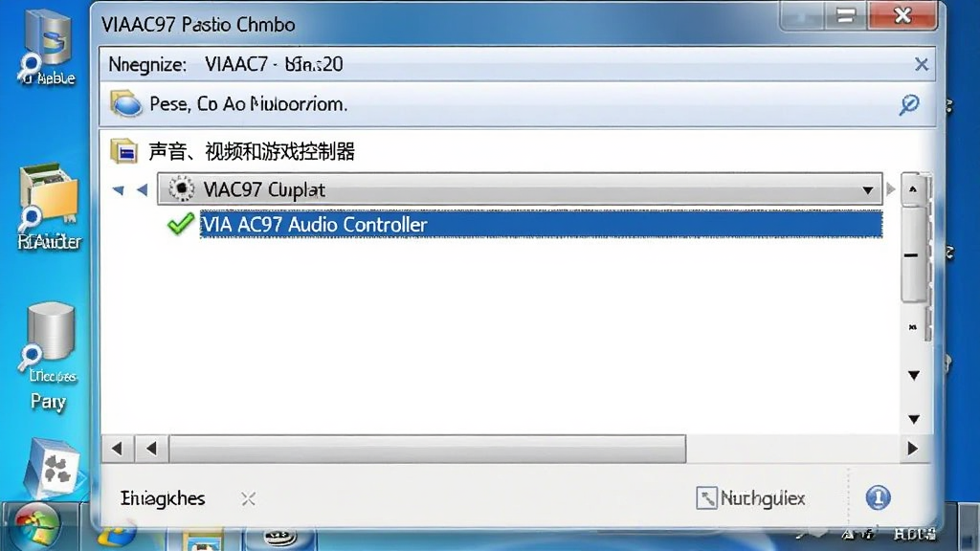Maximize the VIAAC97 window
Image resolution: width=980 pixels, height=551 pixels.
(x=846, y=15)
